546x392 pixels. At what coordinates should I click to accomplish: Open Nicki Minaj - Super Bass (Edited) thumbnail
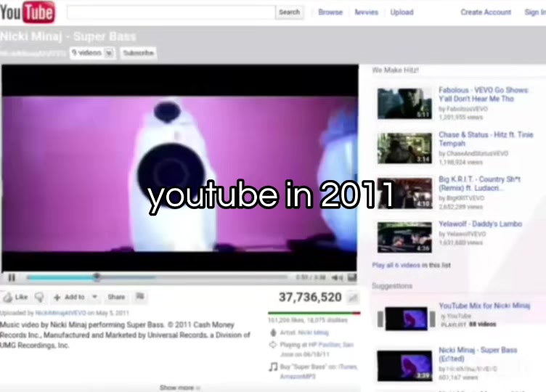404,366
